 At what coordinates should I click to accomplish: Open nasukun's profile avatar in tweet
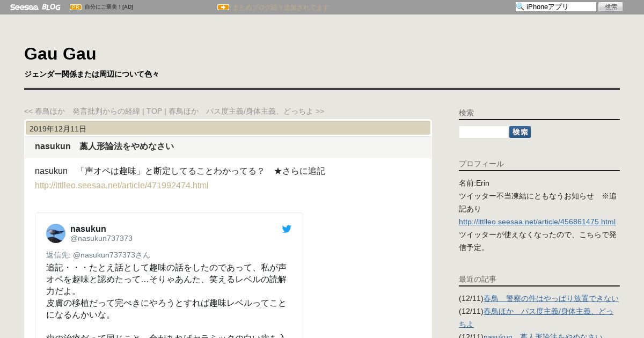56,233
